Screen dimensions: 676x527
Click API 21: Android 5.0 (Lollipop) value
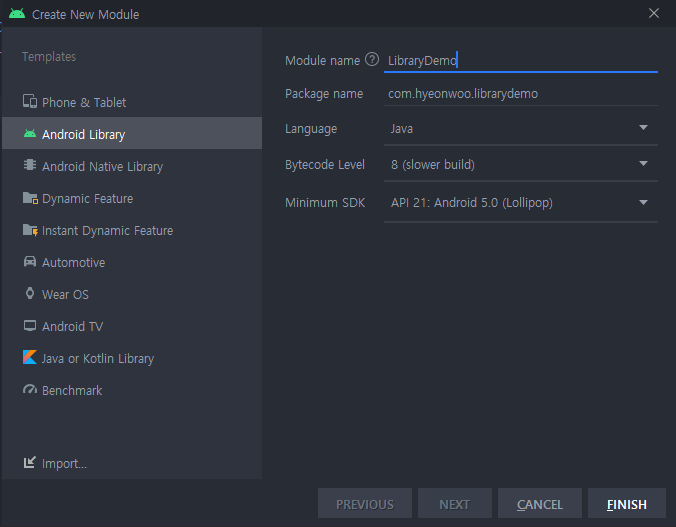coord(472,202)
